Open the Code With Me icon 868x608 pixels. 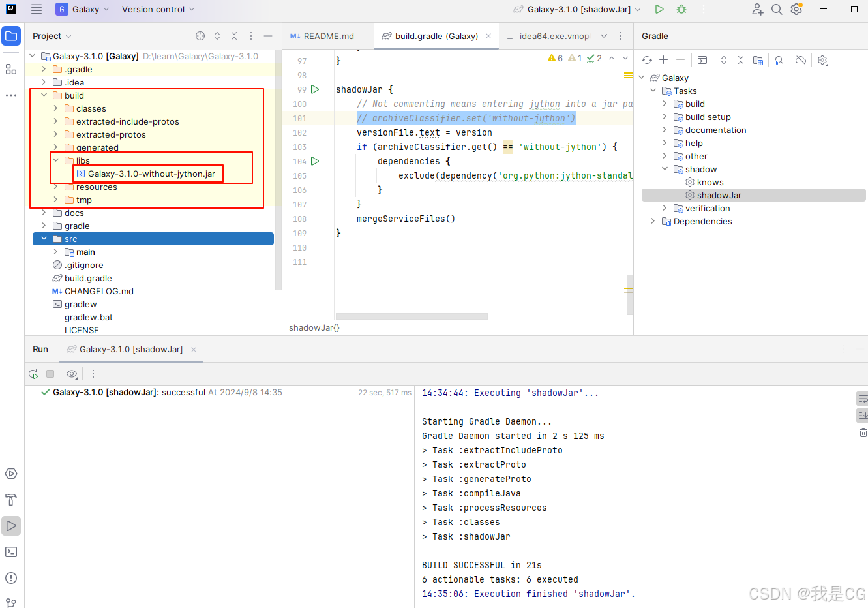point(757,9)
